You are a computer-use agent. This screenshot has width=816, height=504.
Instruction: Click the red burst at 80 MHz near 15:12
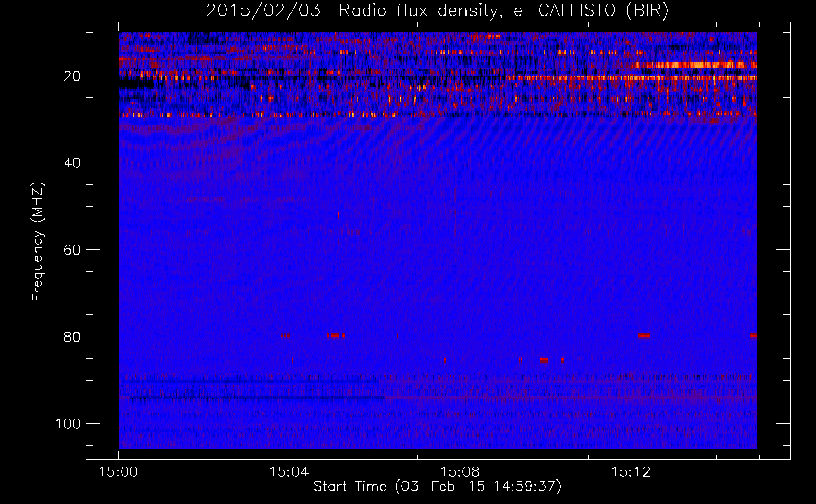(644, 335)
